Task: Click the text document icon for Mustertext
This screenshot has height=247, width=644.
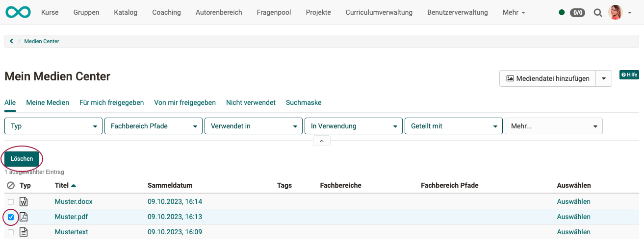Action: click(x=24, y=232)
